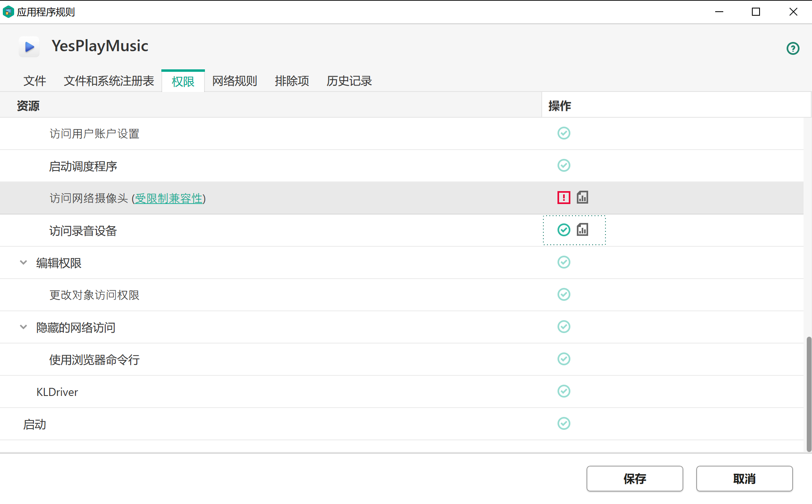
Task: Collapse the 编辑权限 group
Action: pos(23,262)
